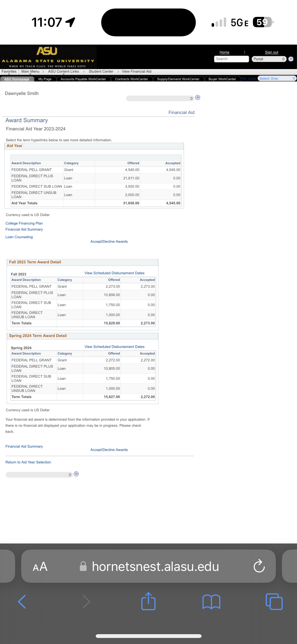Click the Student Center breadcrumb
Image resolution: width=297 pixels, height=644 pixels.
pyautogui.click(x=101, y=72)
